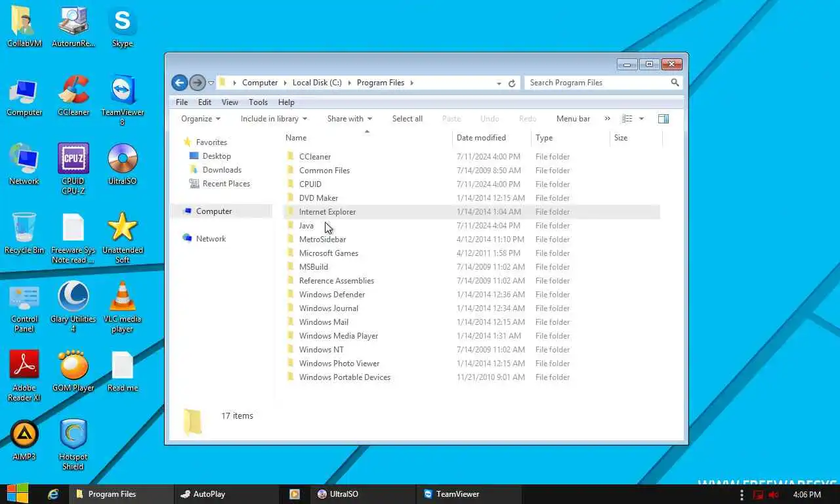The image size is (840, 504).
Task: Select the AIMP3 desktop icon
Action: (x=24, y=441)
